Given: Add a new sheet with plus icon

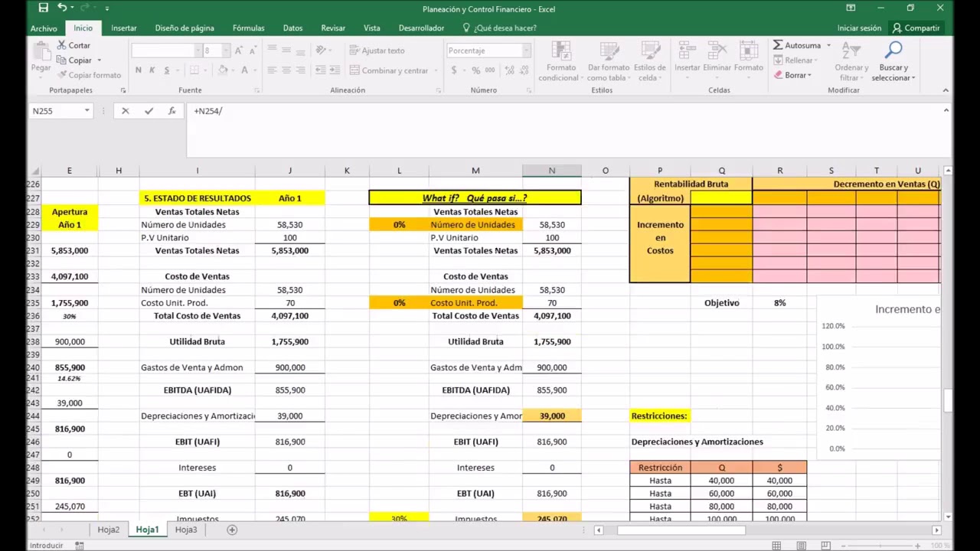Looking at the screenshot, I should tap(232, 530).
